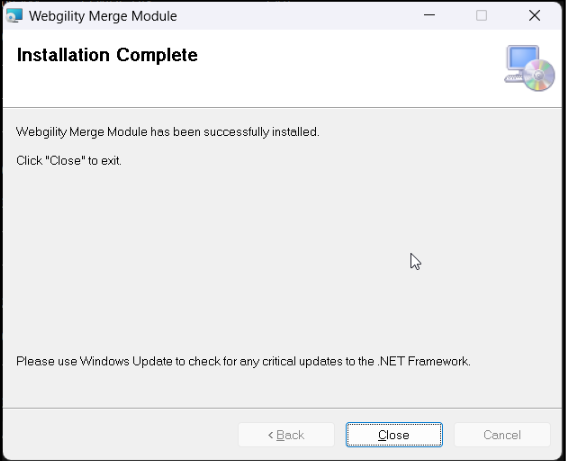Image resolution: width=567 pixels, height=461 pixels.
Task: Click the 'Click "Close" to exit' instruction text
Action: [69, 161]
